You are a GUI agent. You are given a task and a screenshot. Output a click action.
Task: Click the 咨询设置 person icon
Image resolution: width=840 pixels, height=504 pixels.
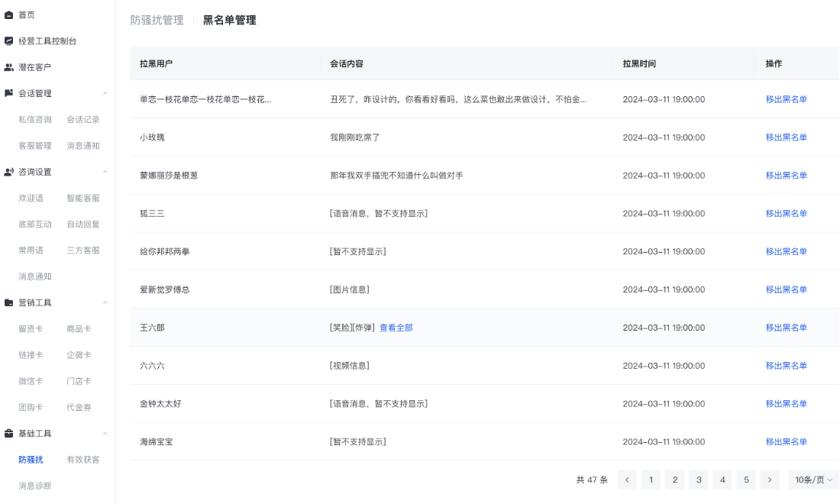8,172
